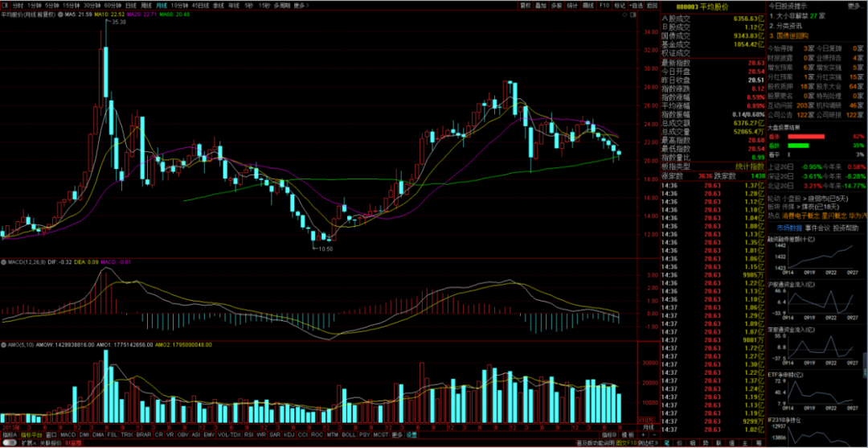Click the 标记 mark button
Image resolution: width=868 pixels, height=448 pixels.
tap(620, 6)
